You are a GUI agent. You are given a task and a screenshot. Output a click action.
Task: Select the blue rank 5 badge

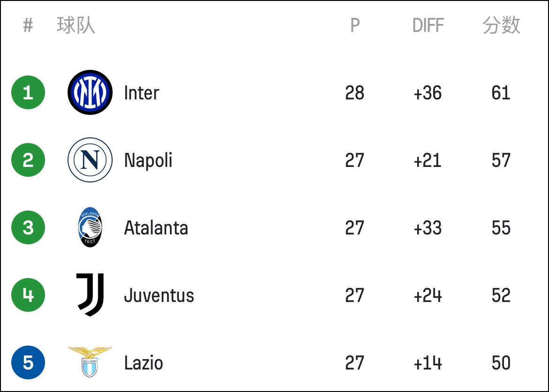[28, 362]
